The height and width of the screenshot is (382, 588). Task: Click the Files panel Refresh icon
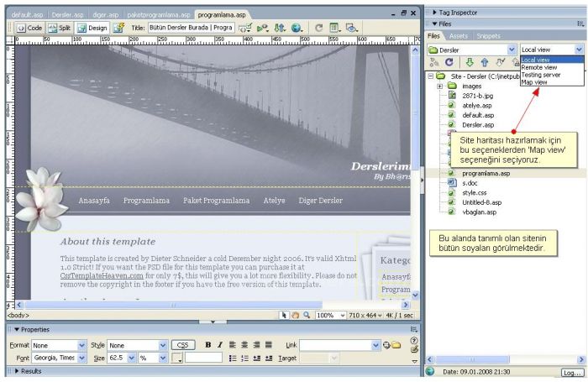pos(449,62)
